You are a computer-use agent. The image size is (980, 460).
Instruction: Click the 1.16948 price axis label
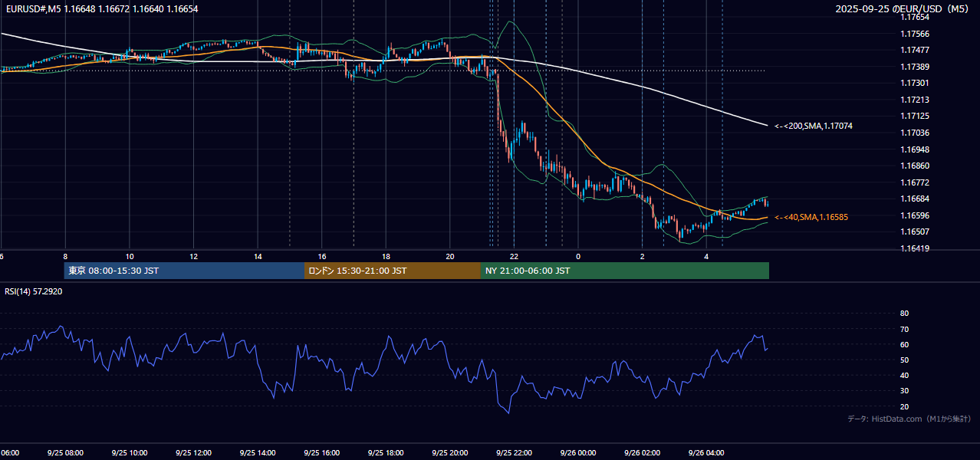[916, 149]
